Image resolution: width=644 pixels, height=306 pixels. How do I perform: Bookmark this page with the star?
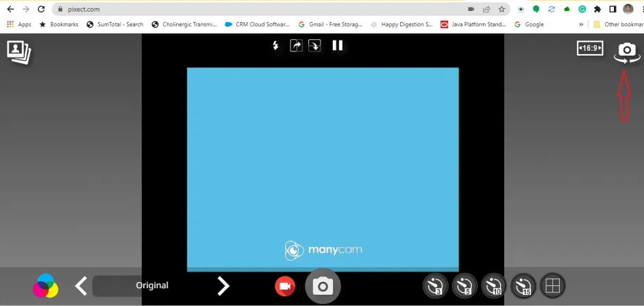click(x=501, y=9)
